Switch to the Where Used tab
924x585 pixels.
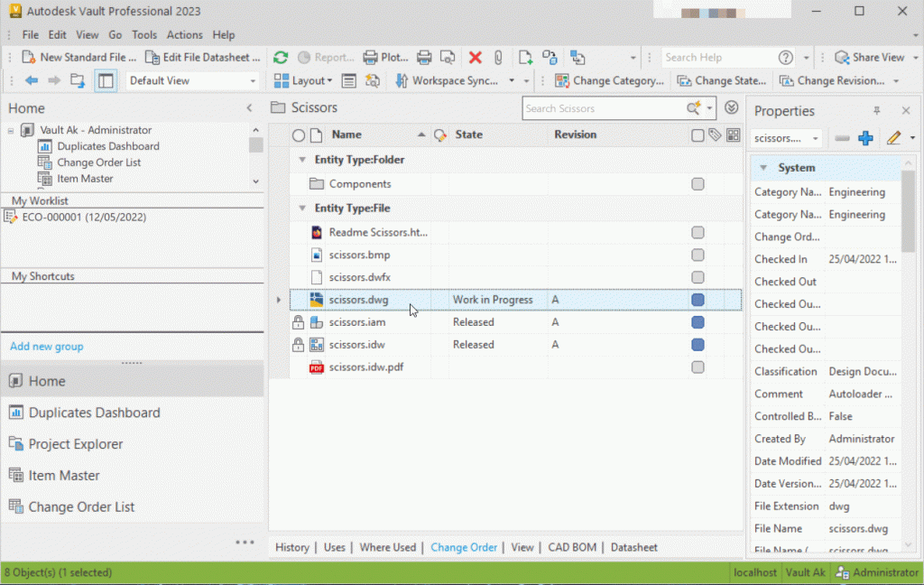click(388, 547)
